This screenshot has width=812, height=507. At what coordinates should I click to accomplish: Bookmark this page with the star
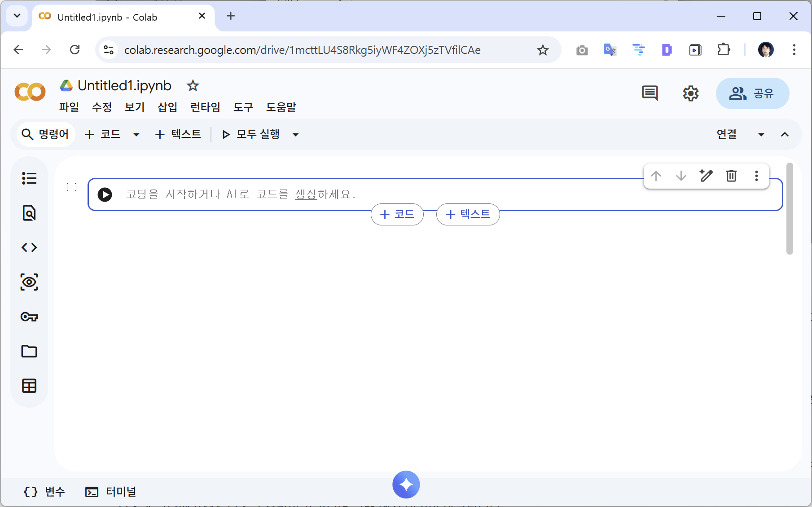tap(543, 50)
